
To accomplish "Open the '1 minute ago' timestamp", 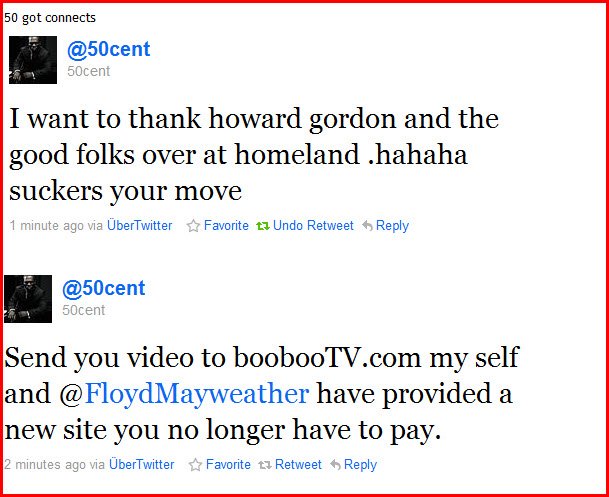I will click(x=46, y=226).
